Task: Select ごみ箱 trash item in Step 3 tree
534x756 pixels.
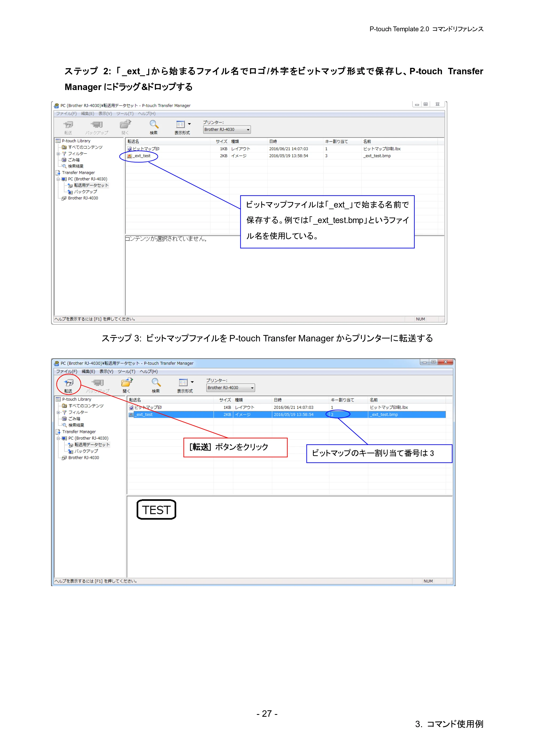Action: [x=71, y=419]
